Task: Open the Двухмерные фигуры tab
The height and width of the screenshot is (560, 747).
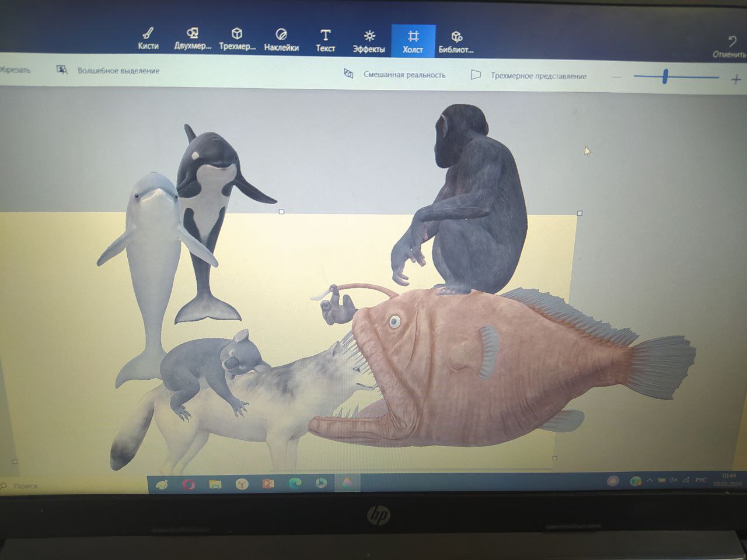Action: point(193,39)
